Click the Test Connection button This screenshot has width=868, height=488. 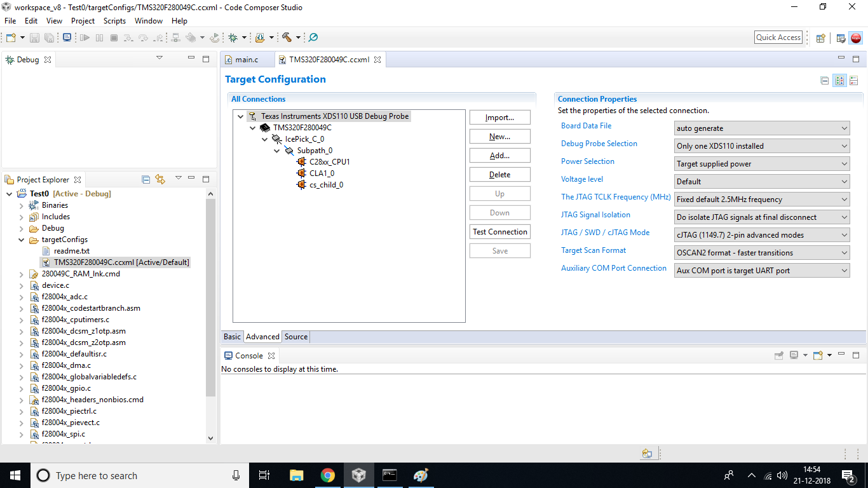click(x=499, y=232)
